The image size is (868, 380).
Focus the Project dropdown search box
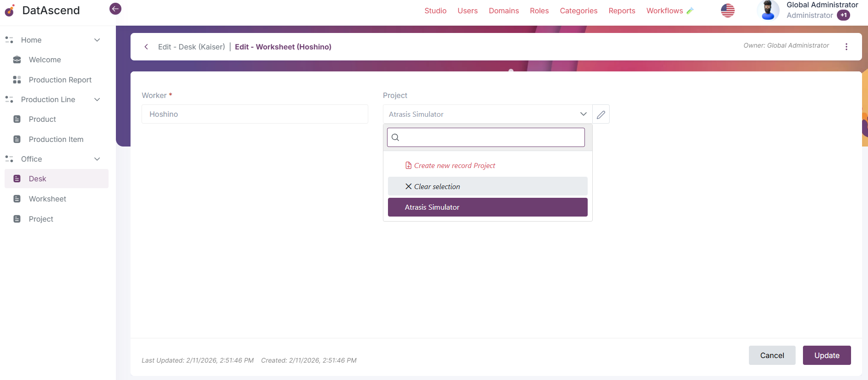tap(486, 137)
